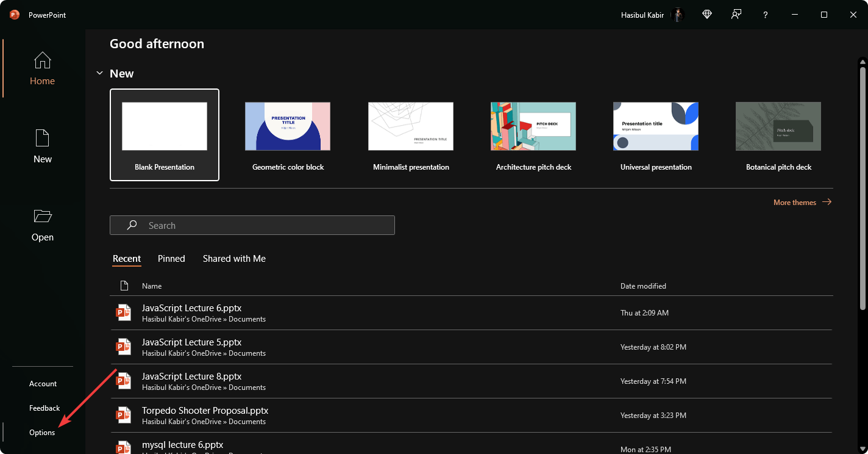Switch to the Shared with Me tab
Image resolution: width=868 pixels, height=454 pixels.
(234, 259)
